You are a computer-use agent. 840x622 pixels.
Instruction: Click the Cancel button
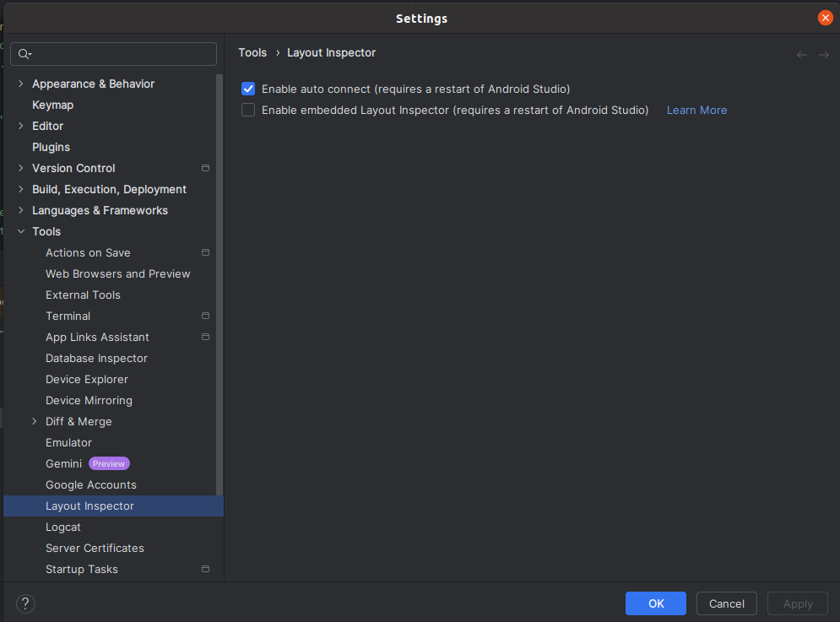[726, 603]
